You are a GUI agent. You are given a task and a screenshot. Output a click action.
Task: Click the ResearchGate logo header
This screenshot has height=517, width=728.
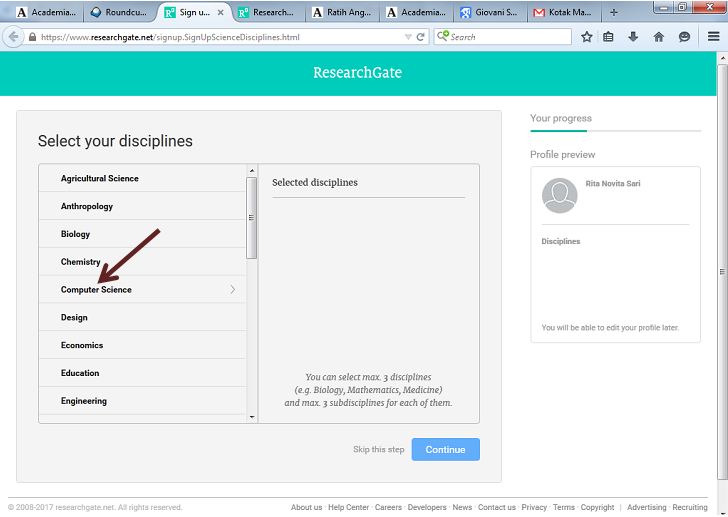tap(358, 72)
